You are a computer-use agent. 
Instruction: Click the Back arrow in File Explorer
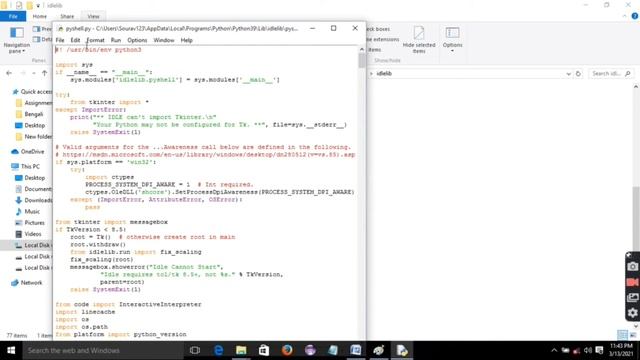[9, 73]
